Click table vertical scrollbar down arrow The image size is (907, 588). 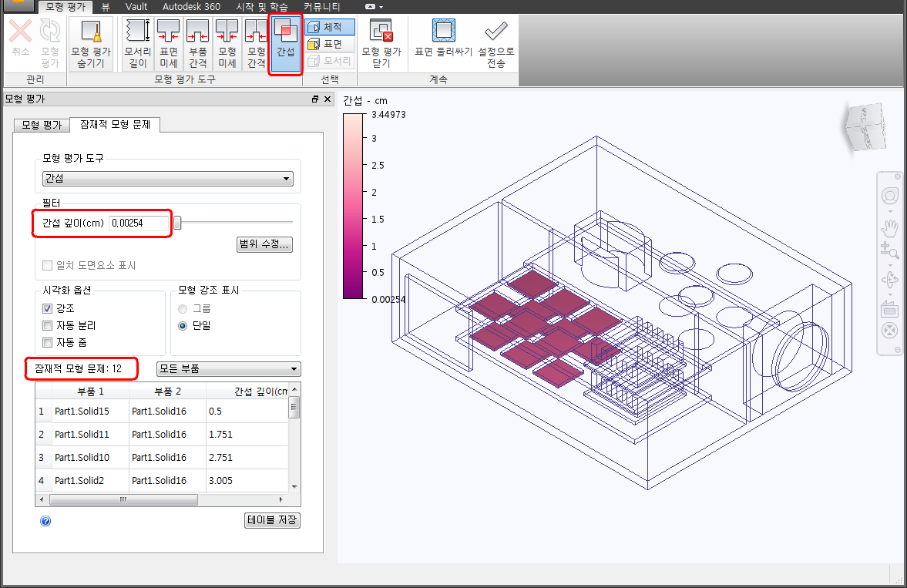point(294,487)
